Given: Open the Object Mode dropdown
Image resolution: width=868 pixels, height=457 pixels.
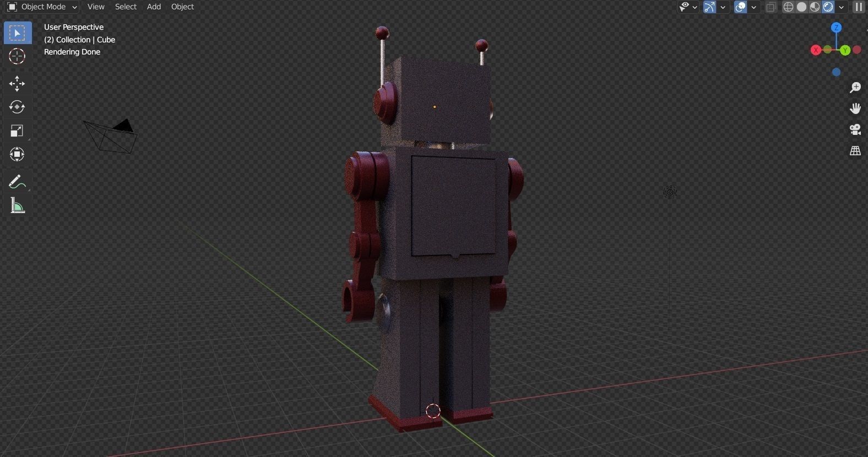Looking at the screenshot, I should pyautogui.click(x=42, y=7).
